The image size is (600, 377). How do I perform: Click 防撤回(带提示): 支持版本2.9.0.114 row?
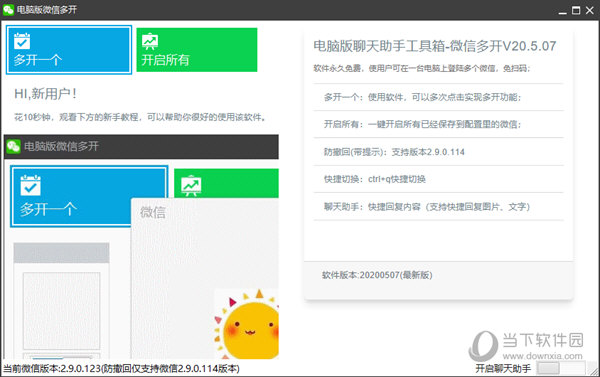(438, 152)
